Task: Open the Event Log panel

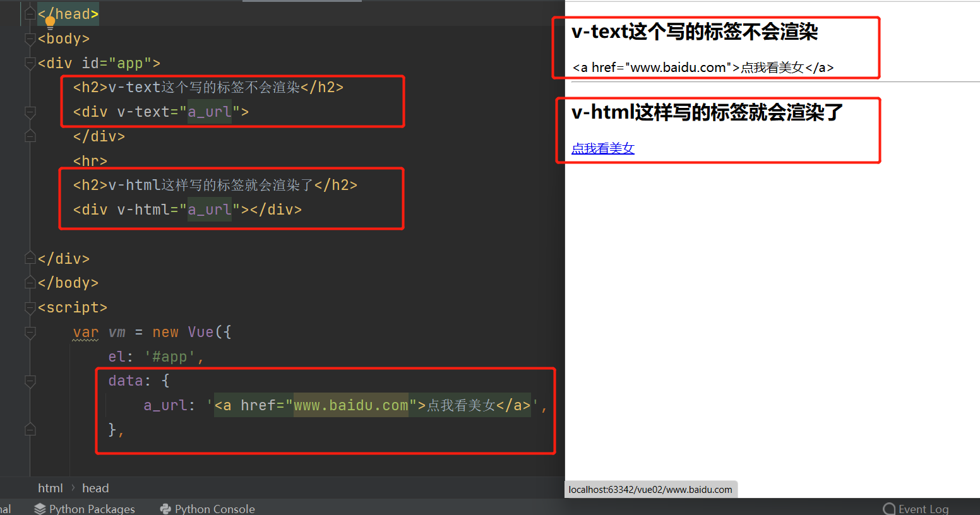Action: click(x=916, y=509)
